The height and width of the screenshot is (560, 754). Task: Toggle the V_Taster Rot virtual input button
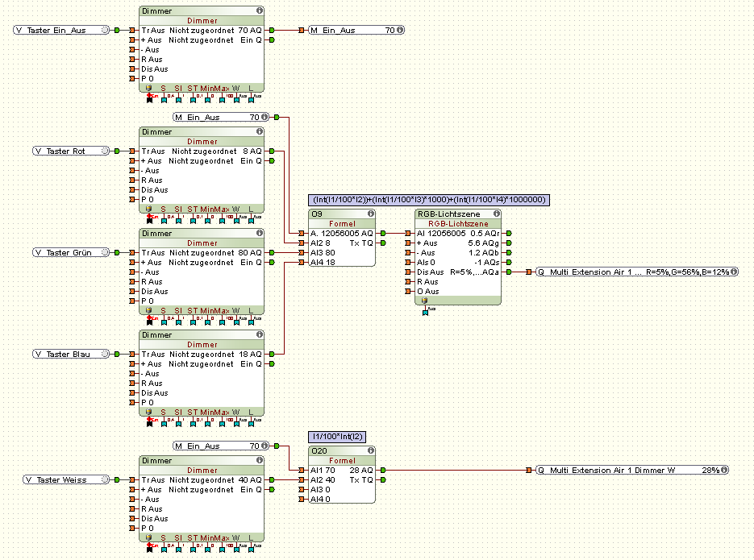pos(105,151)
